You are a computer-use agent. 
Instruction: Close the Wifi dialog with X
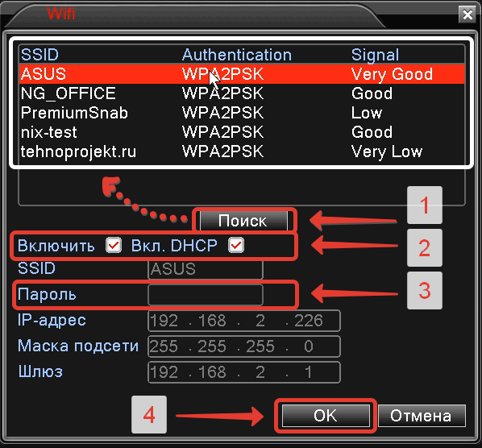467,15
